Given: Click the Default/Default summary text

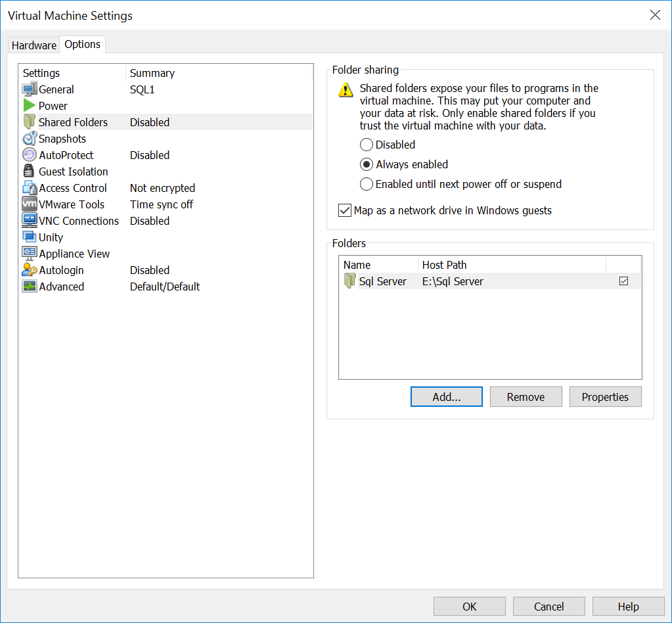Looking at the screenshot, I should coord(165,287).
